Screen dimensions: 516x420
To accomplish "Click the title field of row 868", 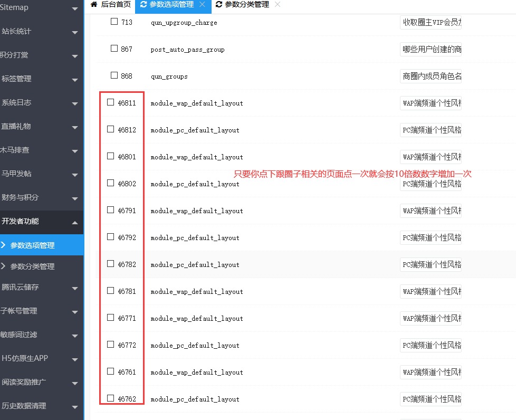I will [431, 77].
